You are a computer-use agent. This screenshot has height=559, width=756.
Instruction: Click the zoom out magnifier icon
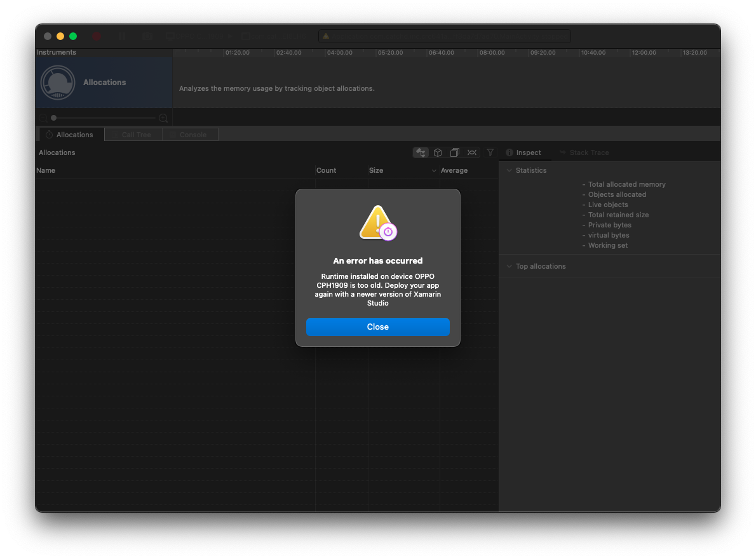43,118
